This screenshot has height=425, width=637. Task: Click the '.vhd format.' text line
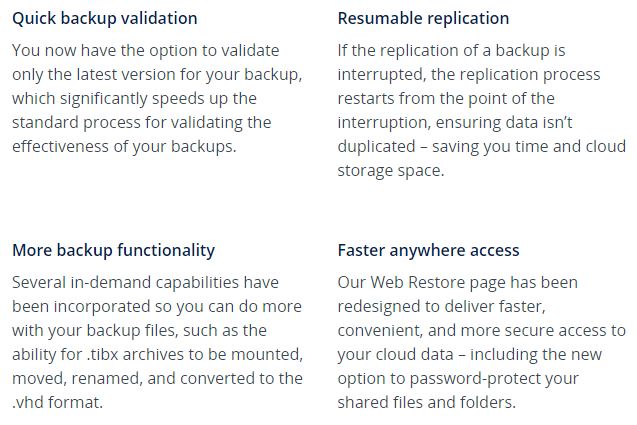(58, 402)
